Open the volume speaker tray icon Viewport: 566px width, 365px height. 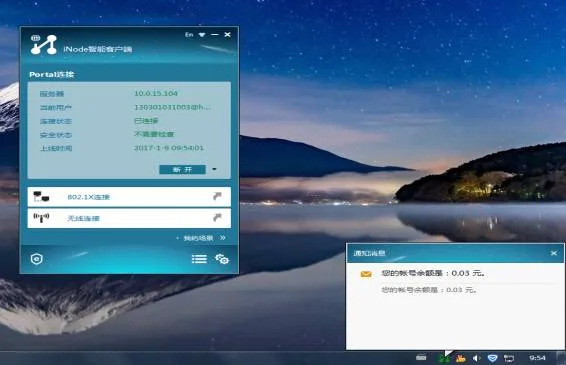476,358
